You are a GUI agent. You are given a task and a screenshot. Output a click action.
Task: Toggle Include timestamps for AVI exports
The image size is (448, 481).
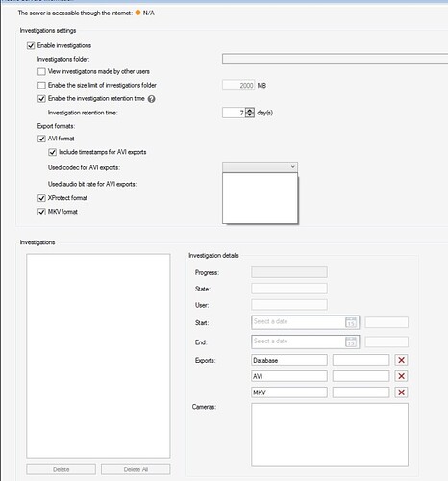tap(52, 152)
